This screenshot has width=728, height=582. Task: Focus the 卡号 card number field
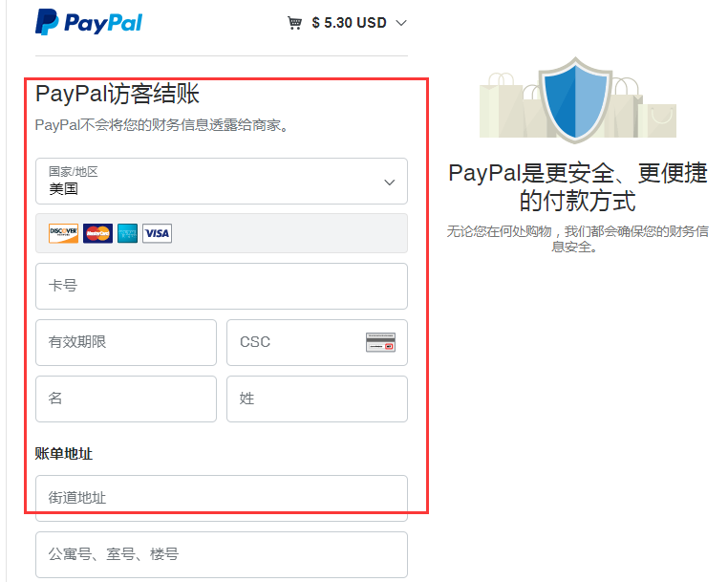tap(221, 286)
